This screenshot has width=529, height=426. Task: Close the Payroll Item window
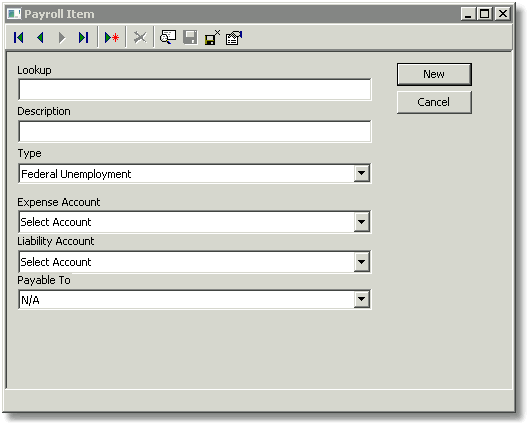pos(503,14)
